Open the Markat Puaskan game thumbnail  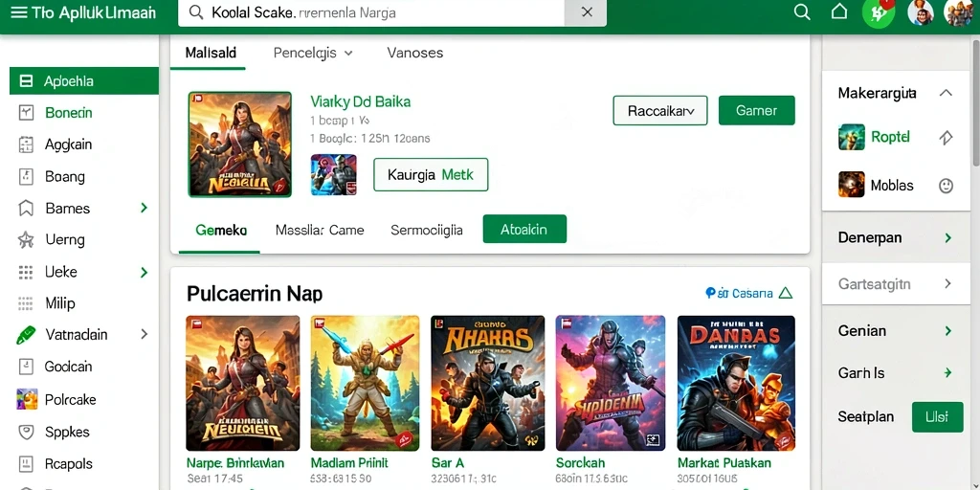736,383
